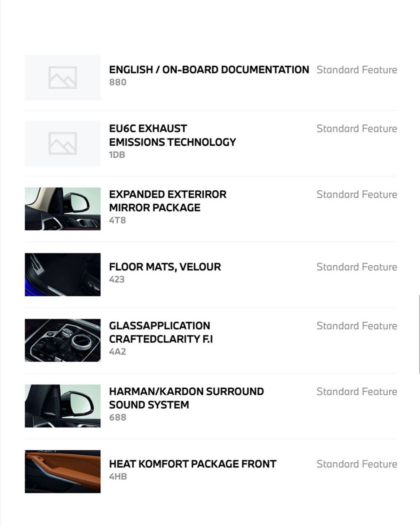Click option code 1DB
This screenshot has height=526, width=420.
(117, 155)
